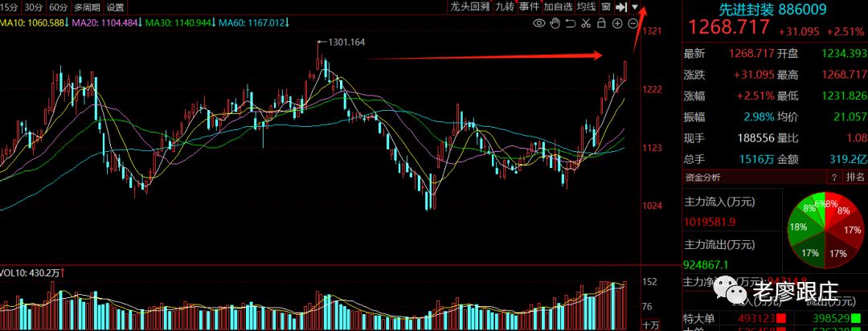Open the toolbar dropdown triangle
This screenshot has width=868, height=331.
(x=634, y=7)
